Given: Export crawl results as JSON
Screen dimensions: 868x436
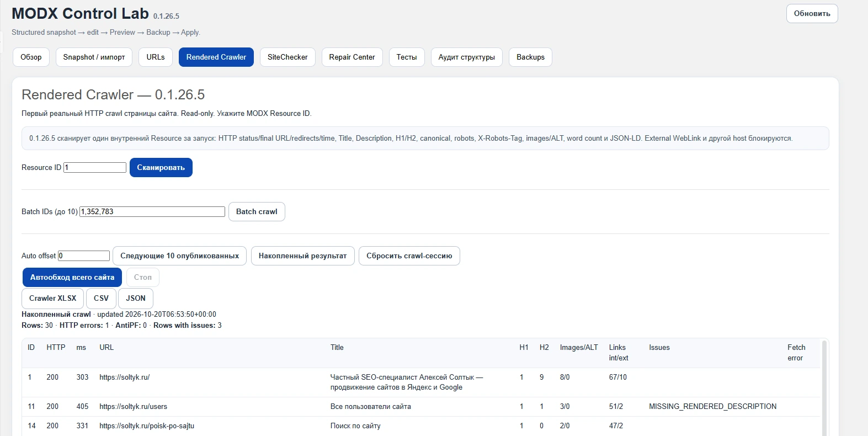Looking at the screenshot, I should click(x=136, y=298).
